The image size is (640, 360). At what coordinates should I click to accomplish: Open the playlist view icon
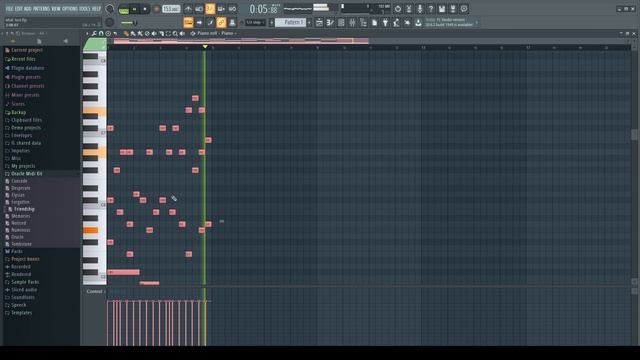[319, 23]
